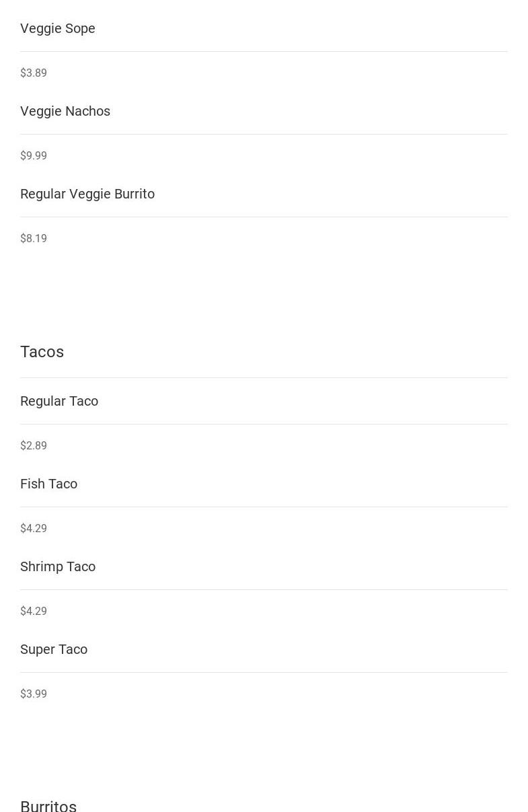Open the Veggie Nachos item
This screenshot has height=812, width=528.
click(x=65, y=111)
